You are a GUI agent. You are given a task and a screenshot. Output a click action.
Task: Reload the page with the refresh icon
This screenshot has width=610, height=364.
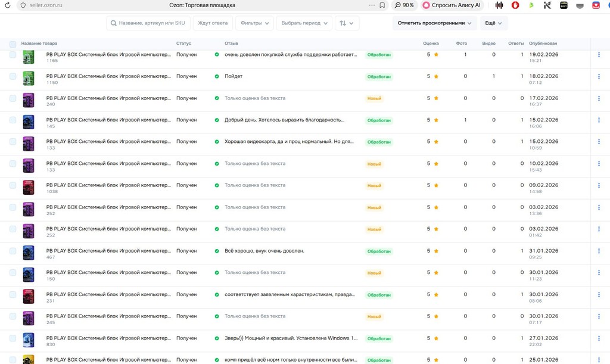point(7,5)
